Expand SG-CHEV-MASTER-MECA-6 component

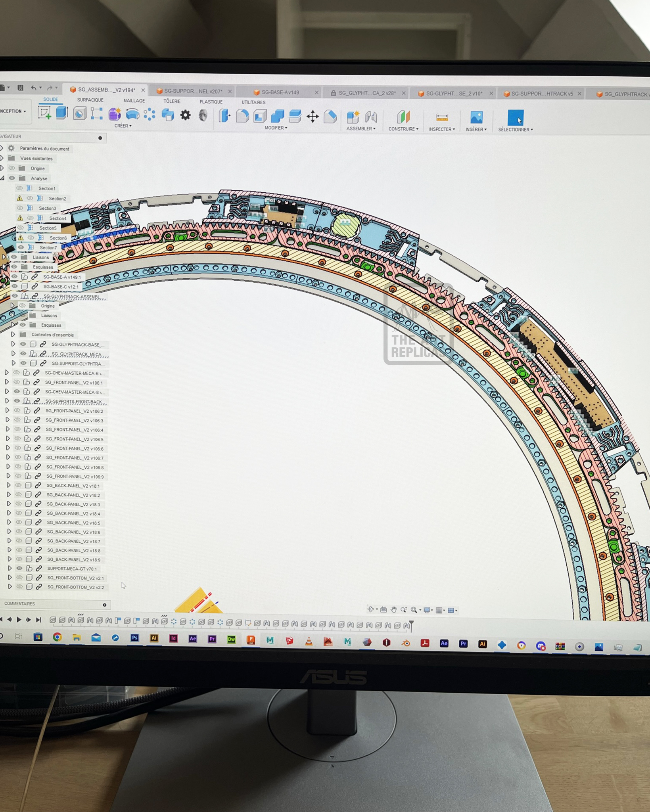click(6, 373)
